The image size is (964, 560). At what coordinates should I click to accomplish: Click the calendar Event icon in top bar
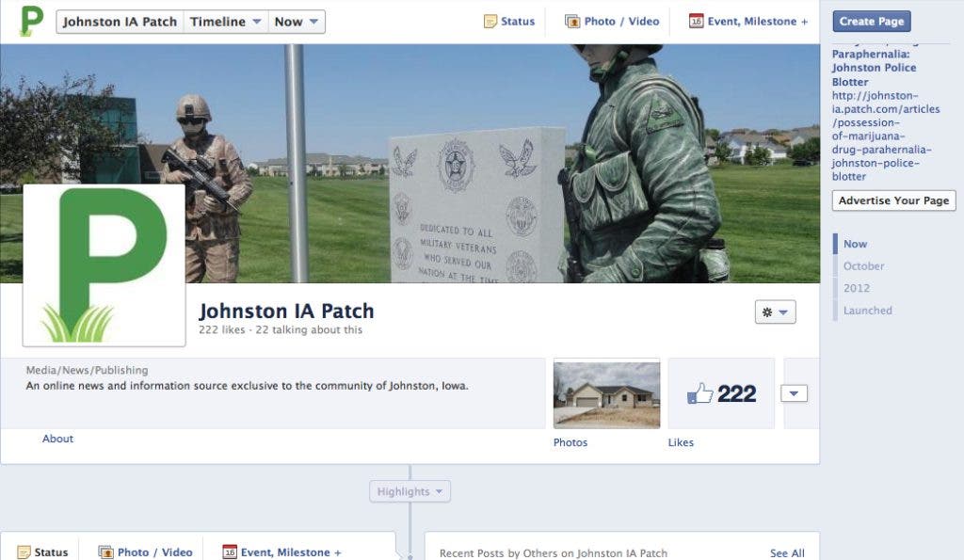click(696, 21)
